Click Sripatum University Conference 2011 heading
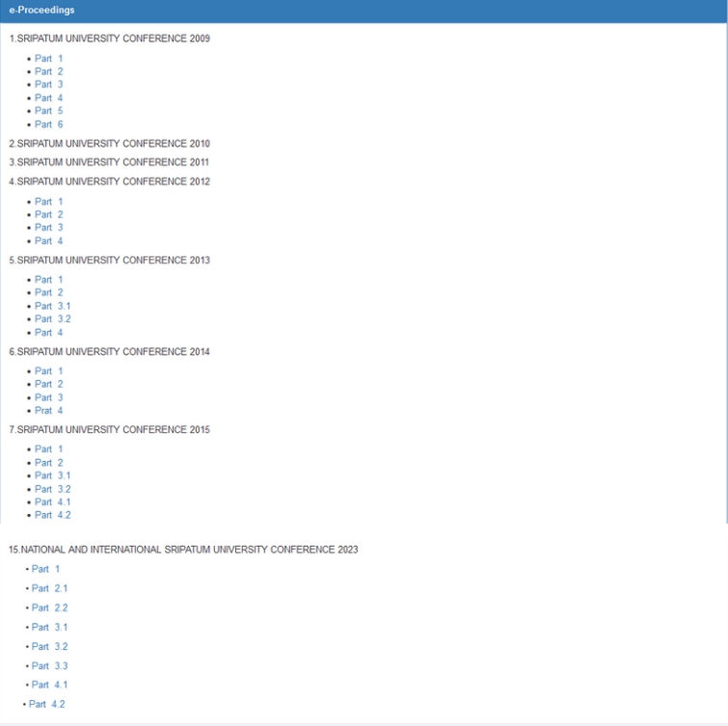 pyautogui.click(x=109, y=162)
